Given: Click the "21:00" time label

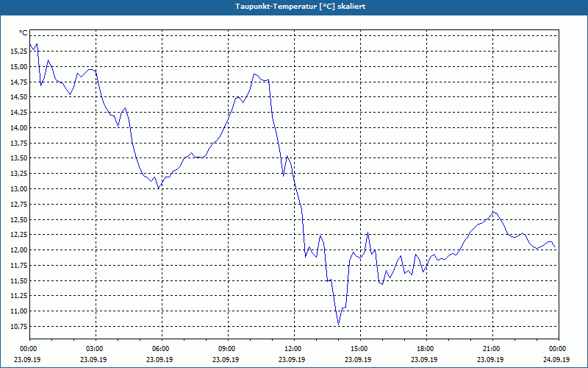Looking at the screenshot, I should [491, 349].
